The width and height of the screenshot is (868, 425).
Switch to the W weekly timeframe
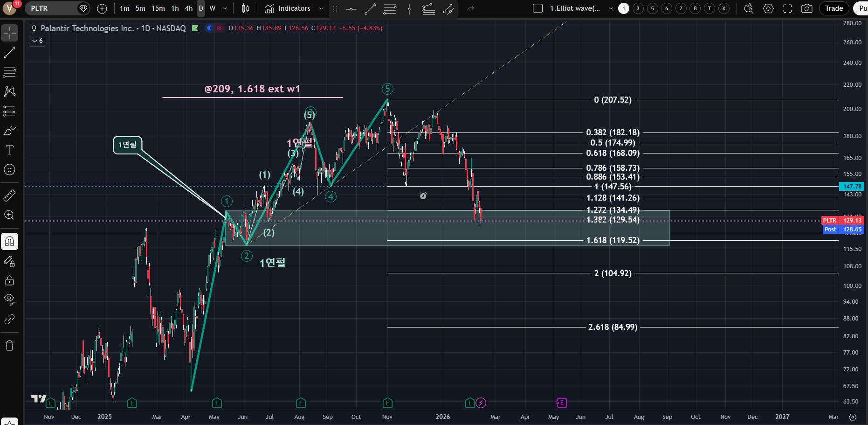click(x=213, y=8)
